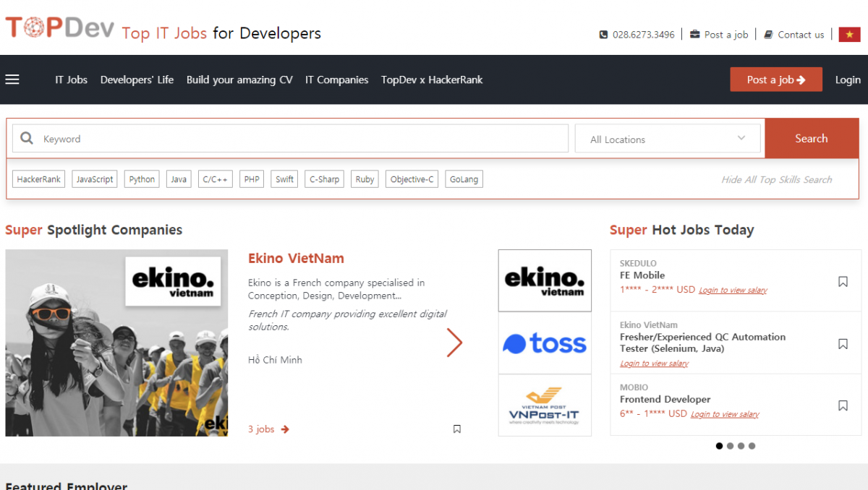Click the right arrow on company carousel
This screenshot has width=868, height=490.
[454, 343]
